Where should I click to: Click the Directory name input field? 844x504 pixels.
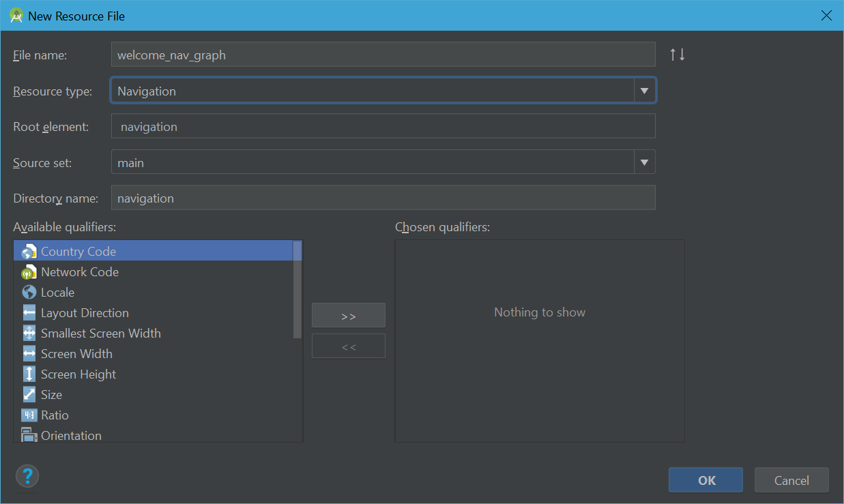[x=383, y=198]
